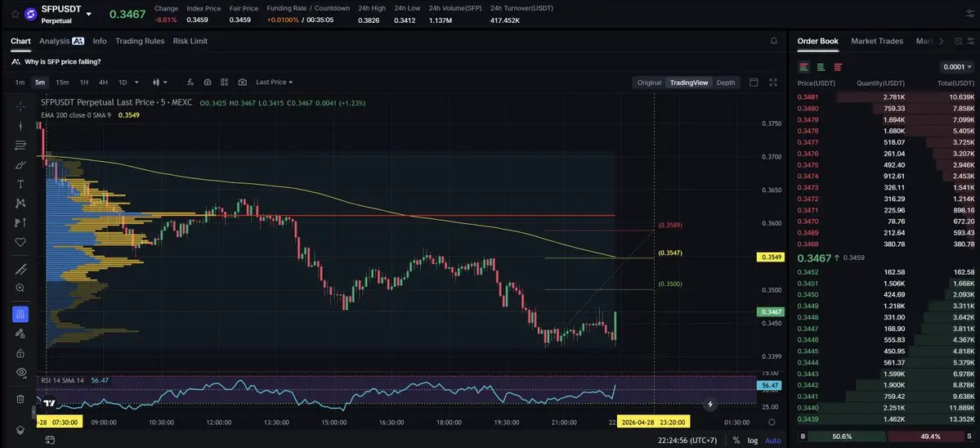
Task: Select the zoom in tool
Action: 20,288
